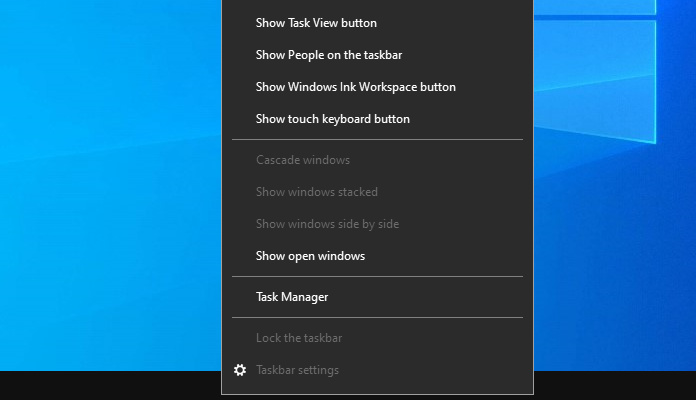696x400 pixels.
Task: Toggle Lock the taskbar option
Action: (x=377, y=338)
